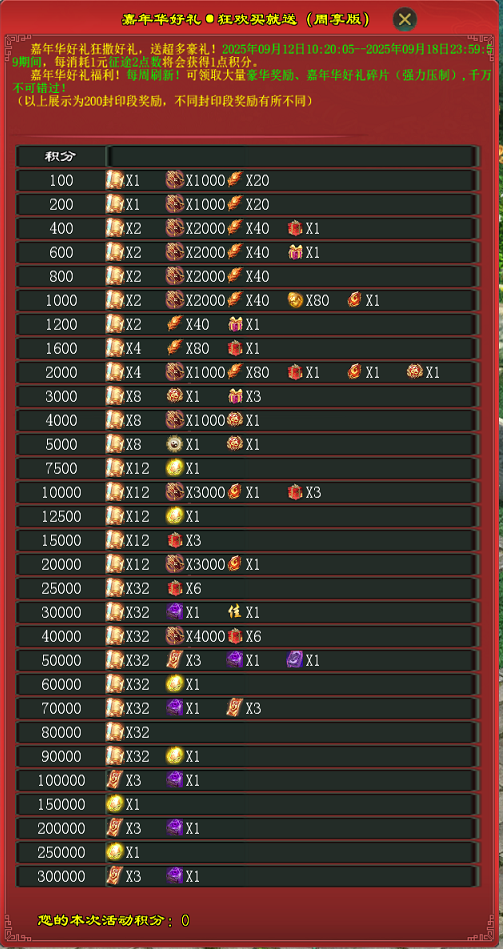
Task: Select the pink gift X3 icon in the 3000 row
Action: coord(235,396)
